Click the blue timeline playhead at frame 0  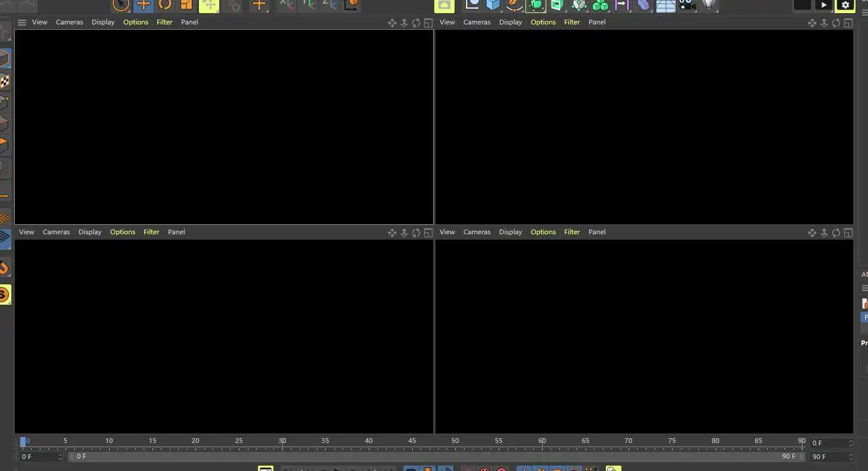(x=23, y=442)
